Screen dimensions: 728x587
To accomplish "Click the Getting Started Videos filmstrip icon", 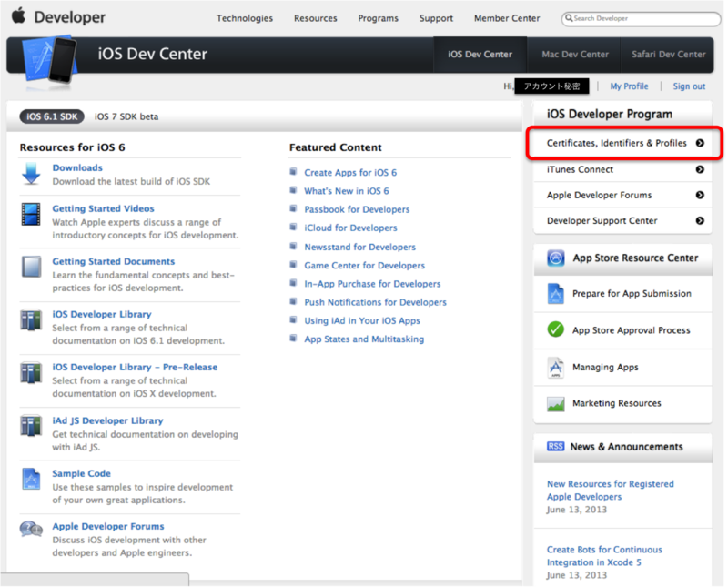I will pyautogui.click(x=31, y=214).
